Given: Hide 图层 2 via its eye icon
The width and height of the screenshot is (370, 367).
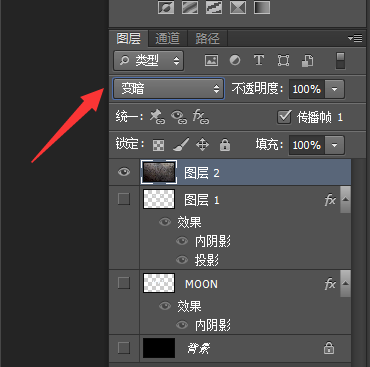Looking at the screenshot, I should click(124, 172).
